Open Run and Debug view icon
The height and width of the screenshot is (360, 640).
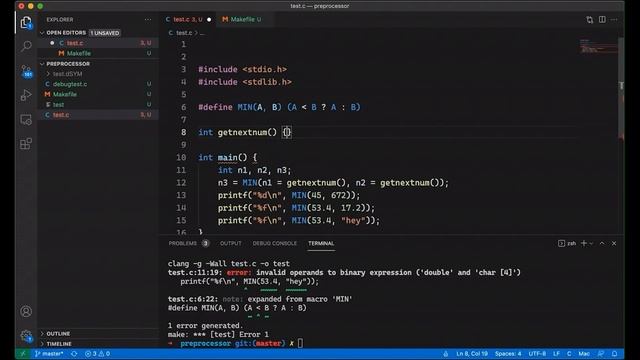point(26,95)
